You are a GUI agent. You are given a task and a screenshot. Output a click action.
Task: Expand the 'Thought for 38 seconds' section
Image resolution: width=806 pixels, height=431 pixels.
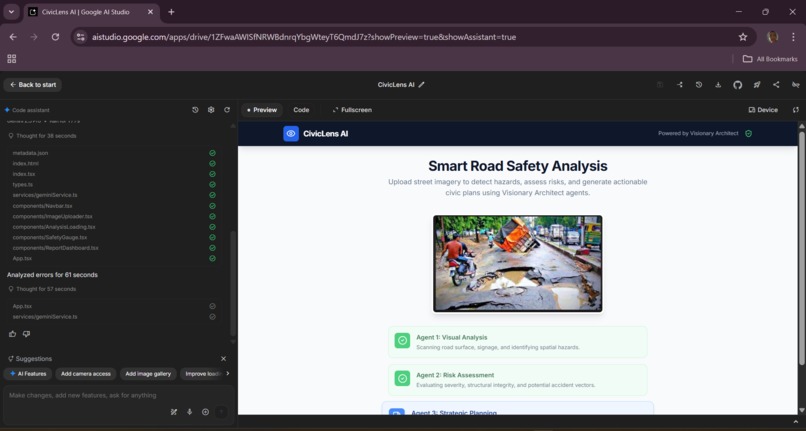click(x=43, y=136)
